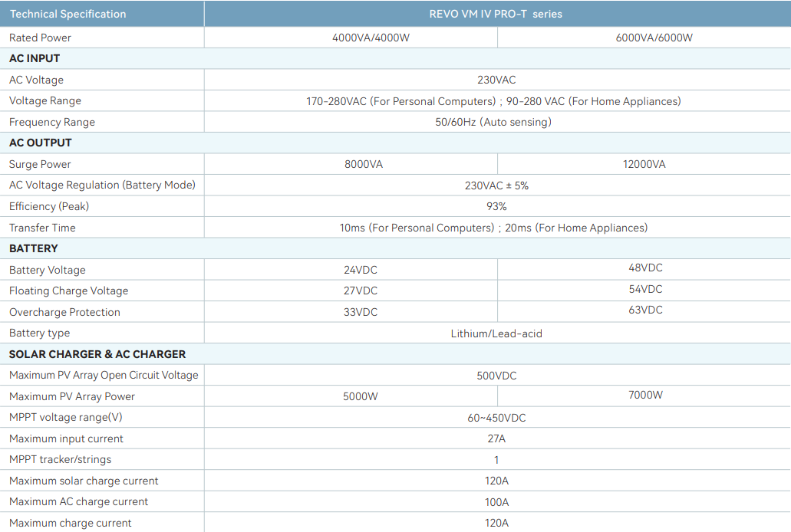Select the '33VDC' overcharge protection value
Image resolution: width=791 pixels, height=532 pixels.
[360, 312]
